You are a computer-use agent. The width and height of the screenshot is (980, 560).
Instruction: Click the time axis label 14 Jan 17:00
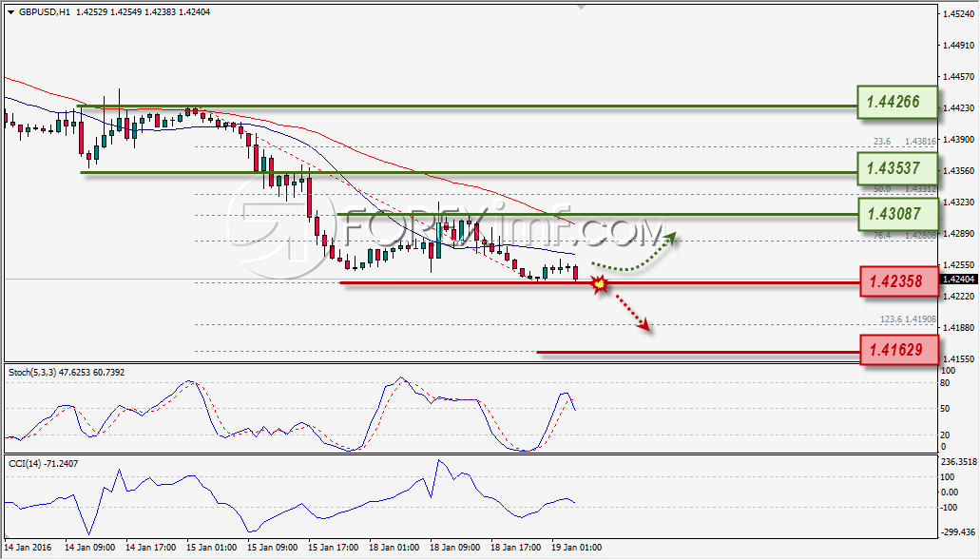click(150, 548)
